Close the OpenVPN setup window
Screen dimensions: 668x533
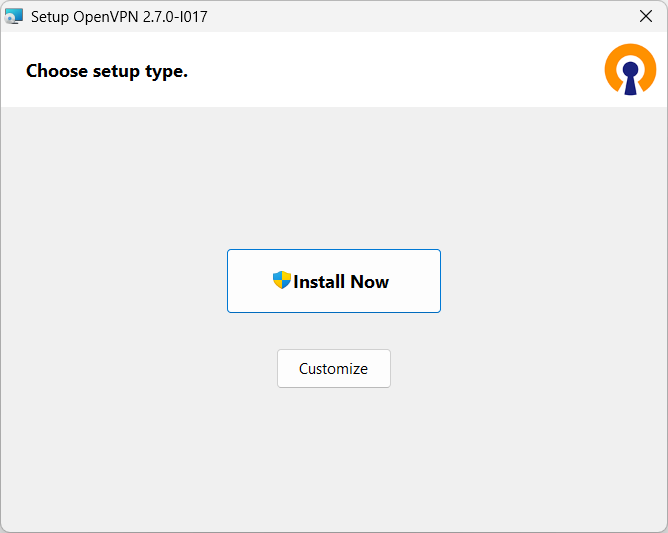coord(645,17)
